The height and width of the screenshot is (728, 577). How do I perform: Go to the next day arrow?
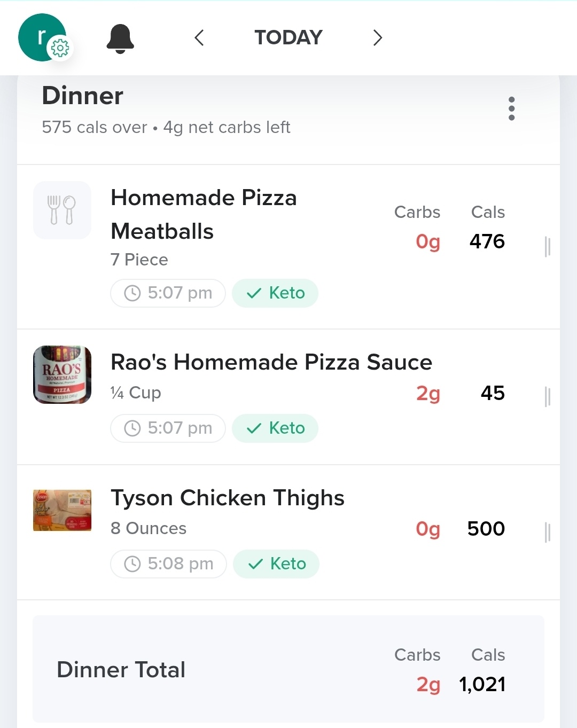(x=378, y=38)
